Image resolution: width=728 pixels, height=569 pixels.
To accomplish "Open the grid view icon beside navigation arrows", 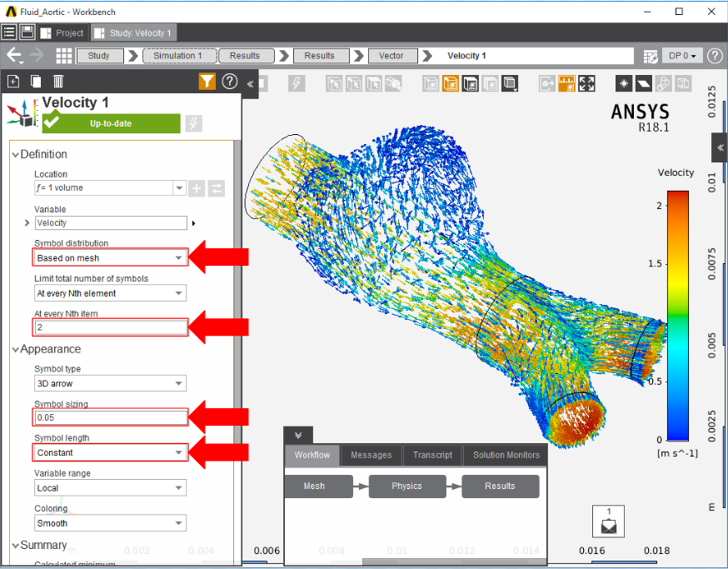I will 63,56.
